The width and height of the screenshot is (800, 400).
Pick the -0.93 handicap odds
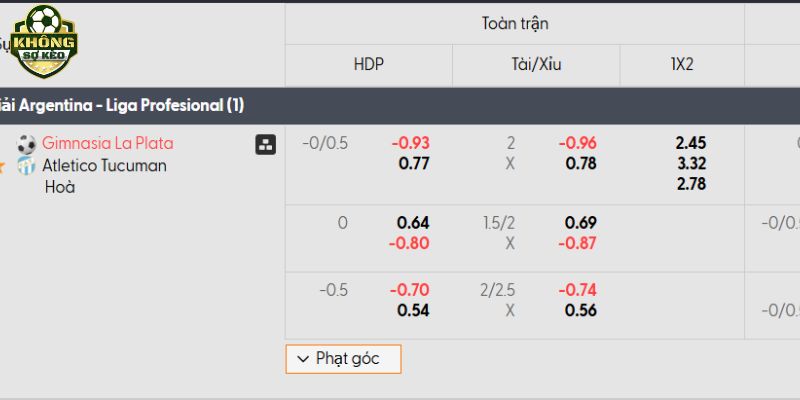(x=410, y=143)
